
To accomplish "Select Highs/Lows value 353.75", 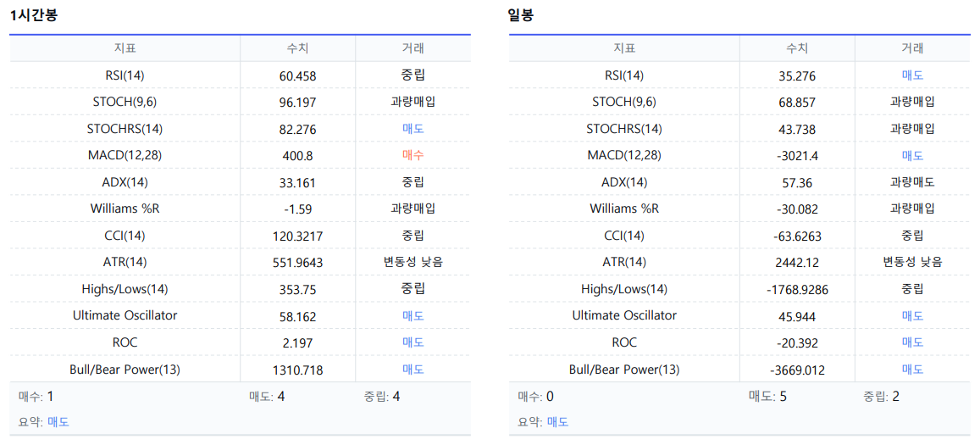I will tap(297, 290).
